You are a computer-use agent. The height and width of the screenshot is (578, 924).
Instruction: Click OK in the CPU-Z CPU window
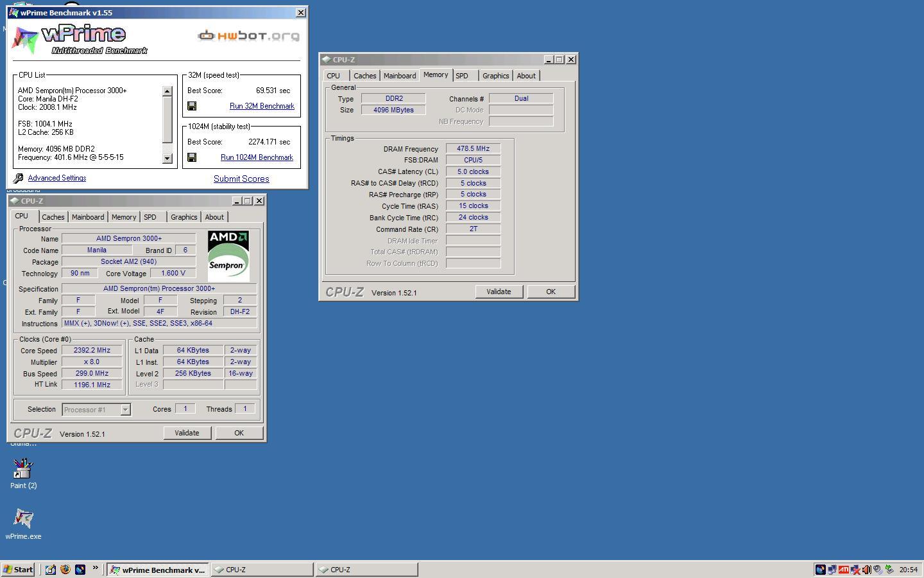[x=239, y=433]
